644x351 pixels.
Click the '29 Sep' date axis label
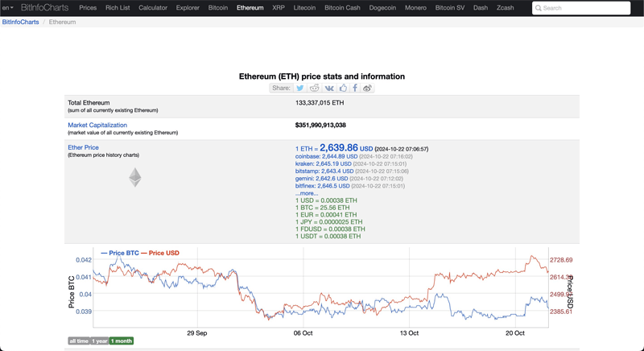tap(197, 333)
